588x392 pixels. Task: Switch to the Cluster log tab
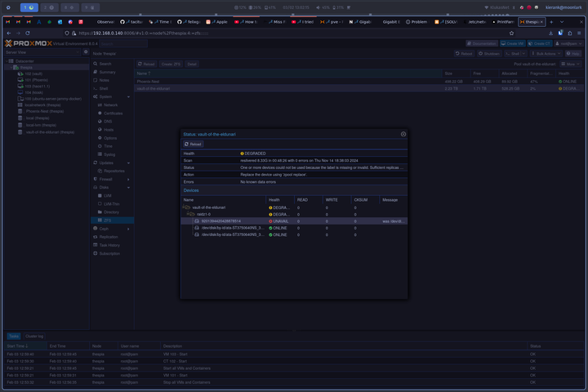click(x=34, y=336)
